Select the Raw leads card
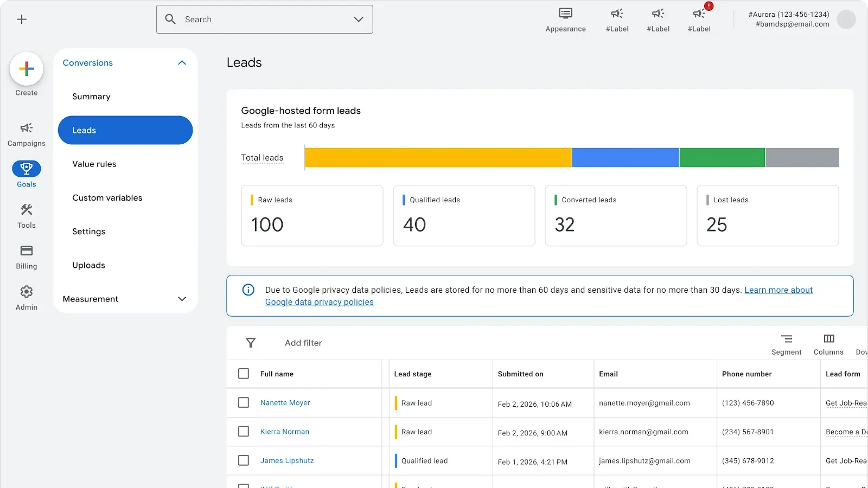Screen dimensions: 868x488 (x=312, y=216)
